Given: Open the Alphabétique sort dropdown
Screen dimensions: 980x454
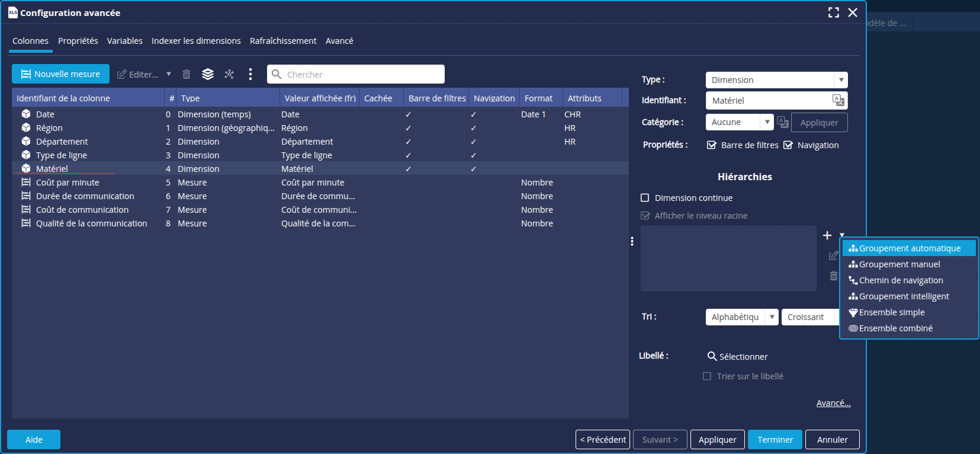Looking at the screenshot, I should 742,317.
